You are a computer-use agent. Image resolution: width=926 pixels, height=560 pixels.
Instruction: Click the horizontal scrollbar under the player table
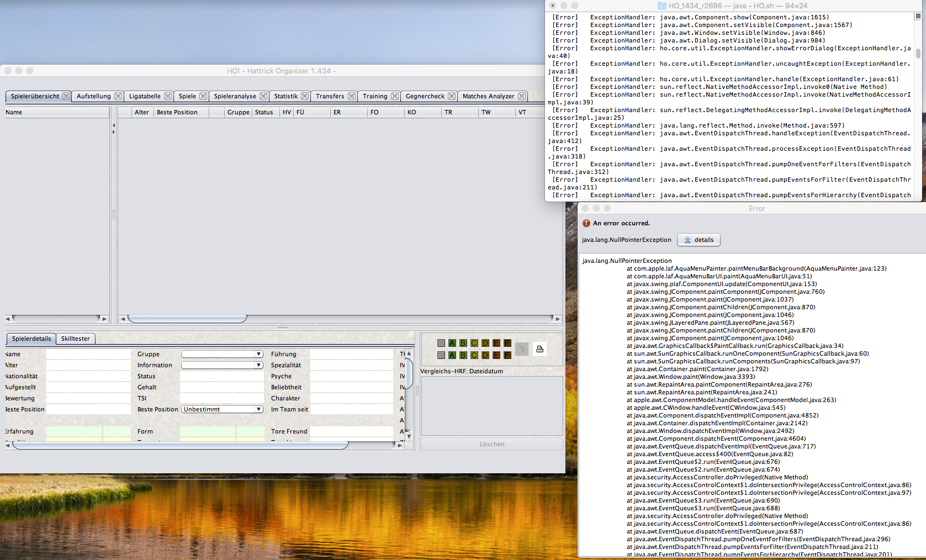[x=341, y=319]
